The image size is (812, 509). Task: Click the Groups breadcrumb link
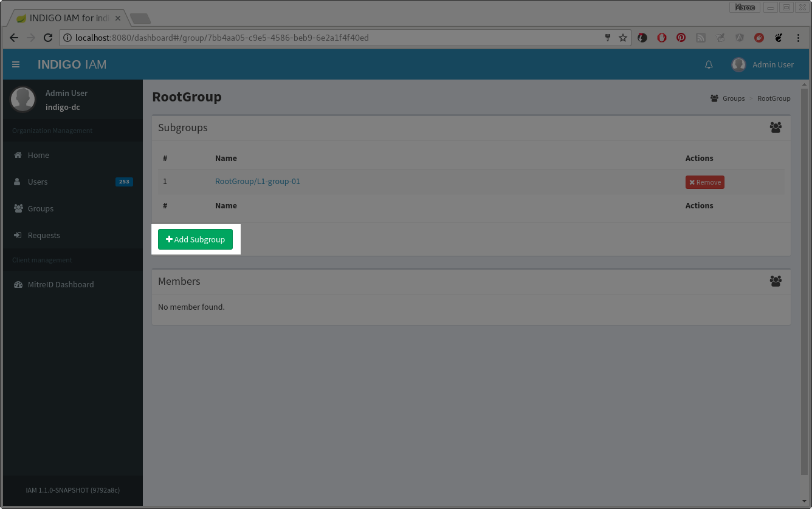(x=733, y=98)
